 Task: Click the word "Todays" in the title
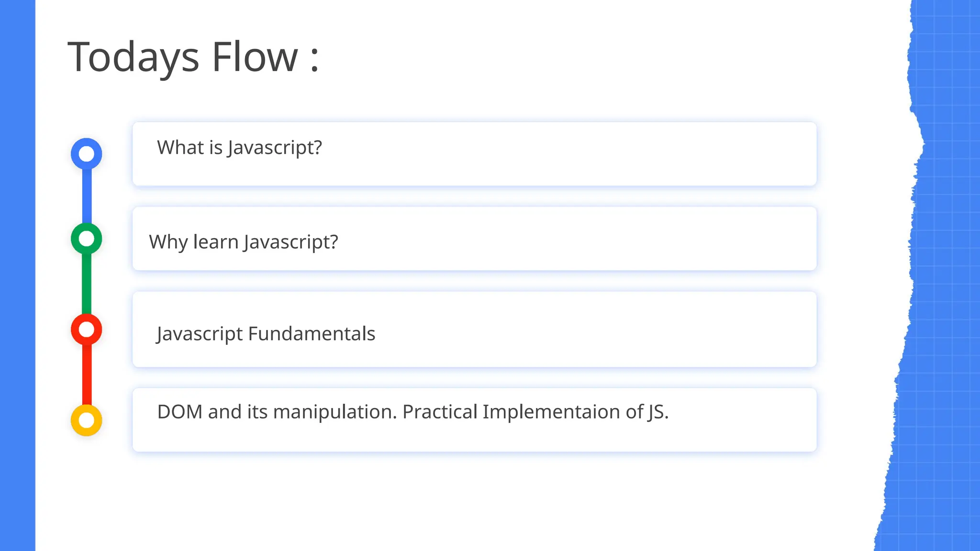coord(133,57)
